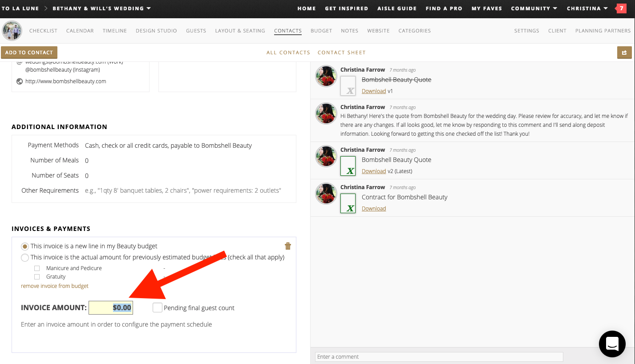Click Christina Farrow's avatar on the quote v2 comment
The image size is (635, 364).
326,156
